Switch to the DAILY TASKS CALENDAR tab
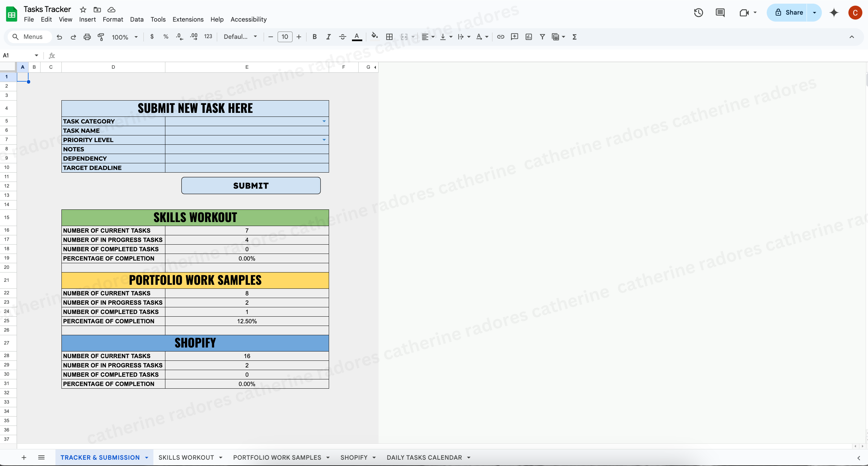Image resolution: width=868 pixels, height=466 pixels. (424, 457)
